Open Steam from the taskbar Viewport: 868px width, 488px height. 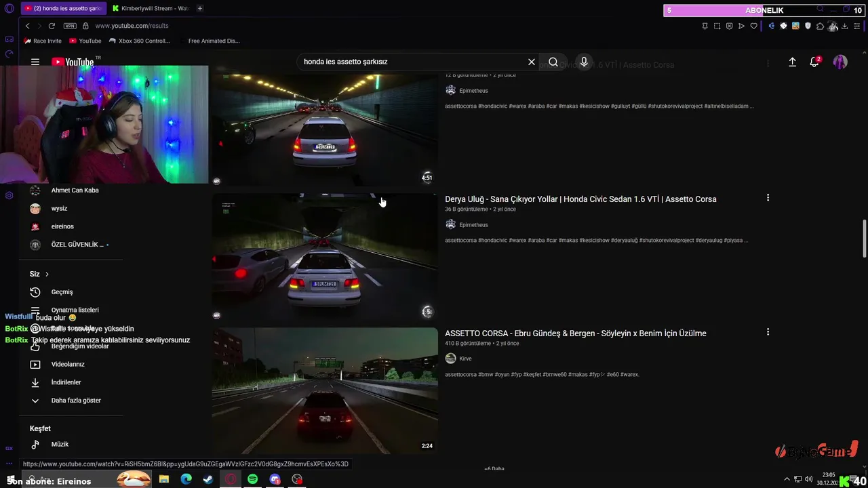tap(208, 479)
